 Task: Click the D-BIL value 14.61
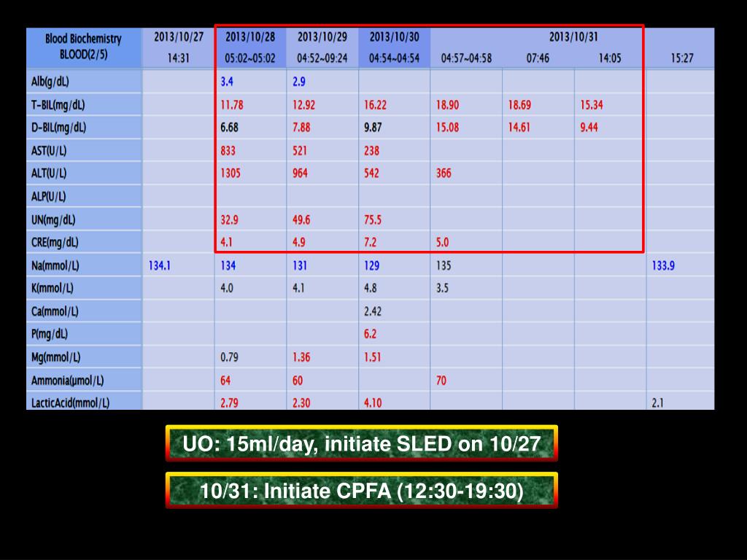519,127
